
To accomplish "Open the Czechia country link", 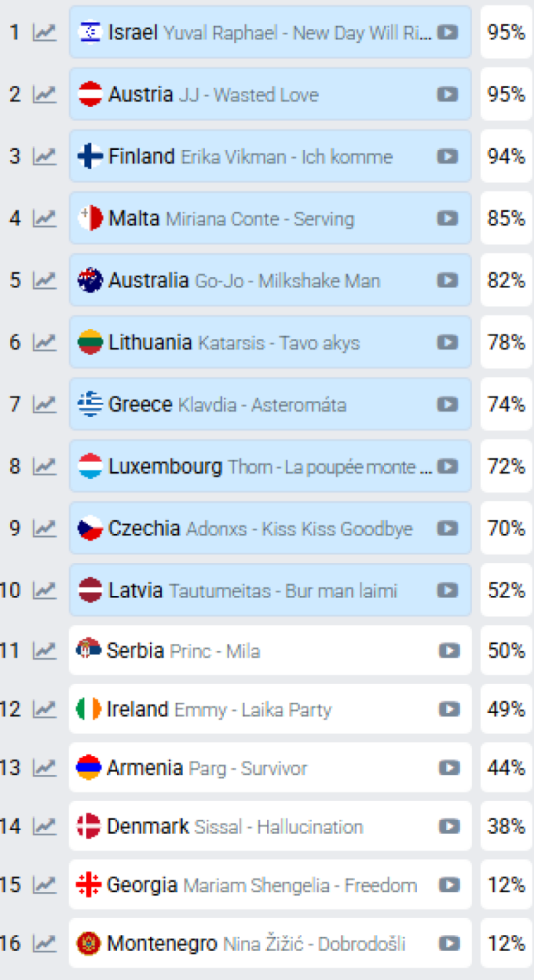I will tap(144, 528).
